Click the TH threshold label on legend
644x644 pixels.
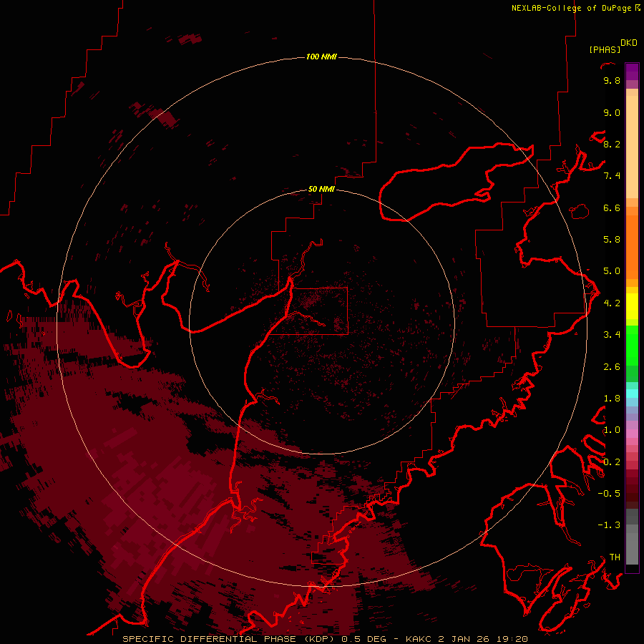click(x=615, y=557)
